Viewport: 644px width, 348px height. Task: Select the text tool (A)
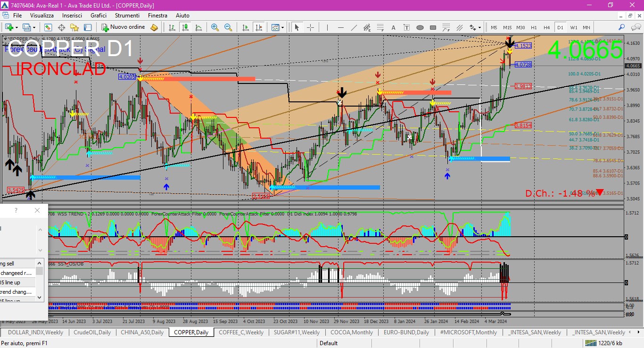pyautogui.click(x=393, y=27)
